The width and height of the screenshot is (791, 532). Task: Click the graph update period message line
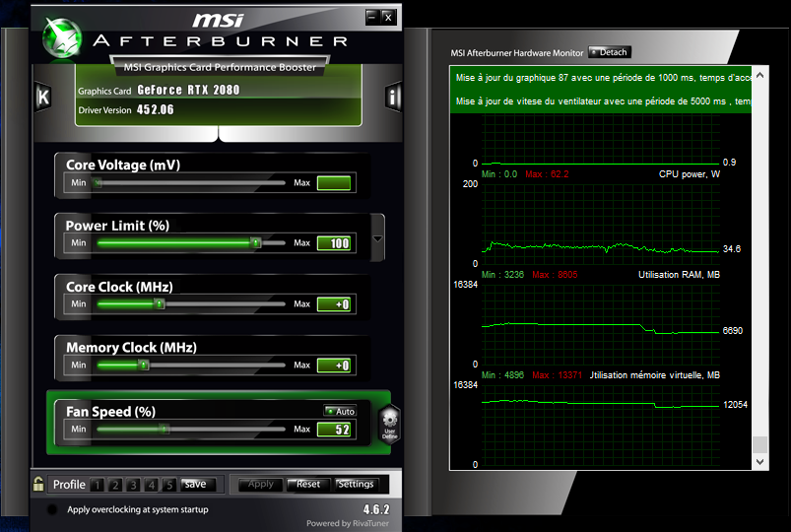coord(603,78)
